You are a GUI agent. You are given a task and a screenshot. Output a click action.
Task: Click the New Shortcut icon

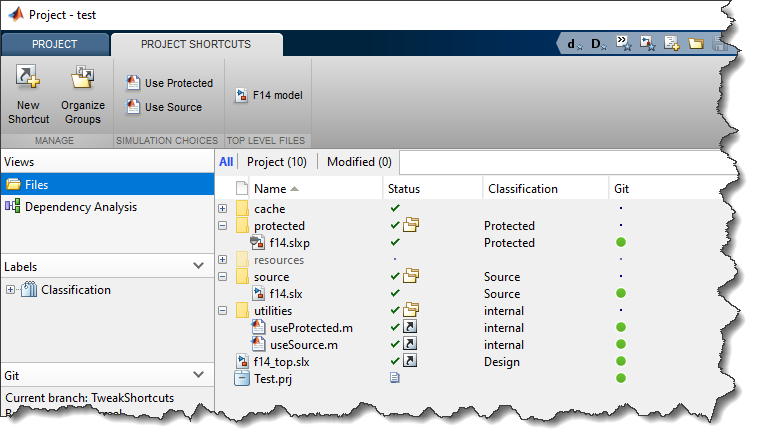click(28, 80)
